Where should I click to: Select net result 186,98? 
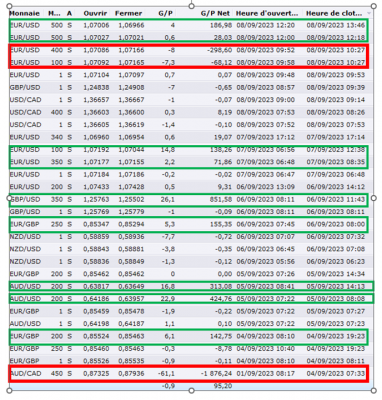click(221, 25)
